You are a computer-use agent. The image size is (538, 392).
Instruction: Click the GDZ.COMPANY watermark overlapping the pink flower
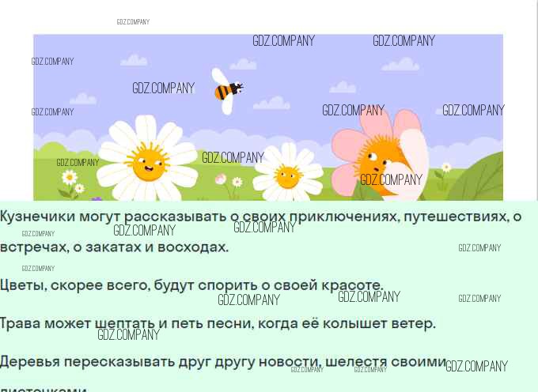[391, 179]
